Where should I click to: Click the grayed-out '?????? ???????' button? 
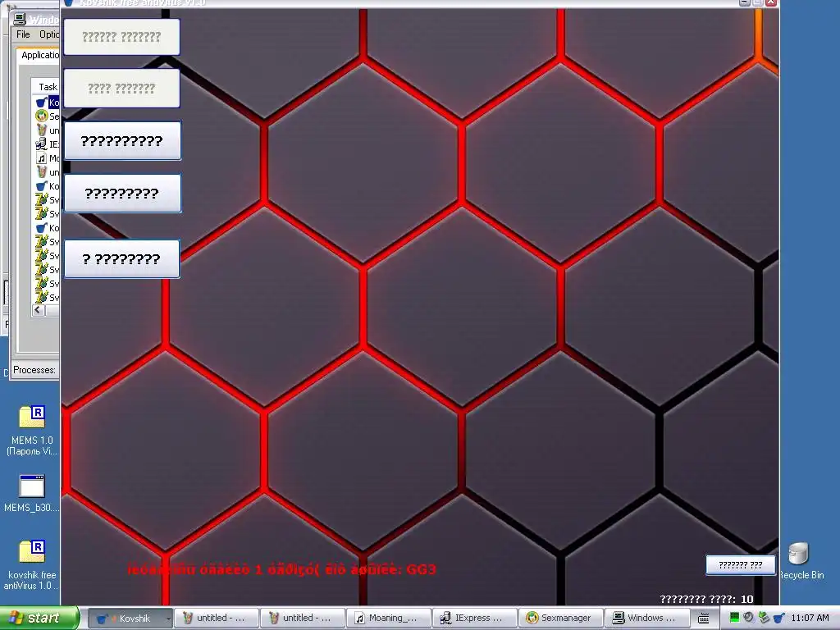coord(121,37)
